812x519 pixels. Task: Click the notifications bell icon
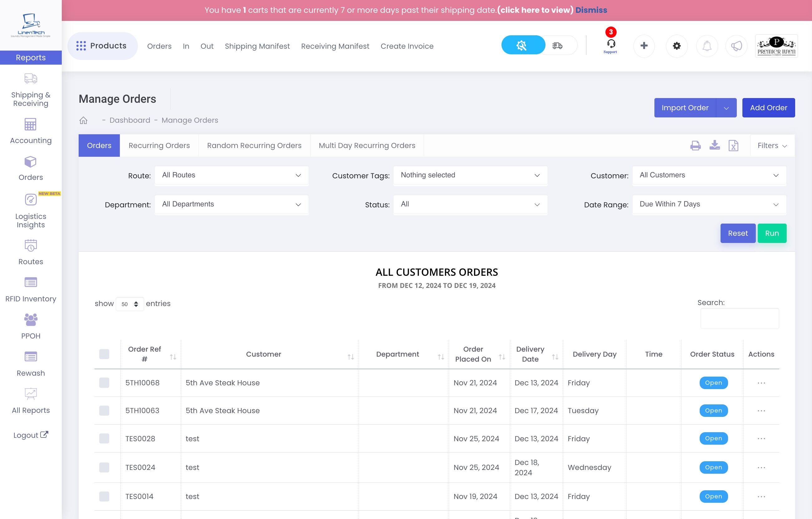pyautogui.click(x=707, y=46)
